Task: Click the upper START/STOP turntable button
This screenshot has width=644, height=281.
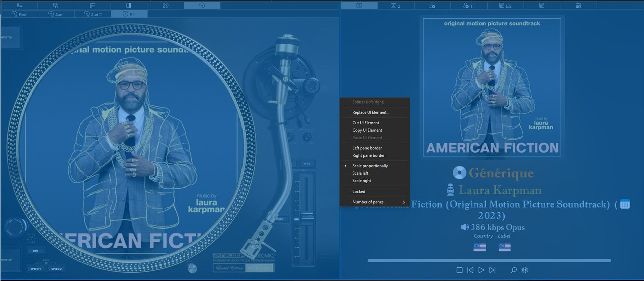Action: click(10, 38)
